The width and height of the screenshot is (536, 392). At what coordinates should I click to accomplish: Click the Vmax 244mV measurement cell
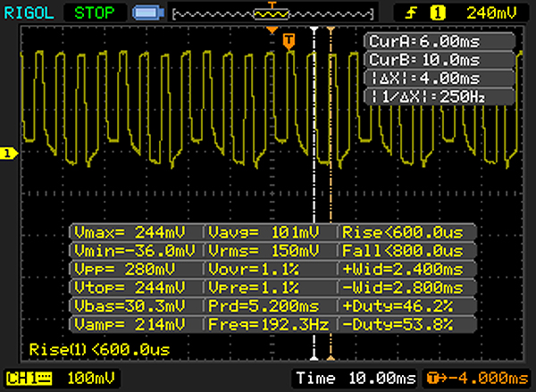(136, 230)
